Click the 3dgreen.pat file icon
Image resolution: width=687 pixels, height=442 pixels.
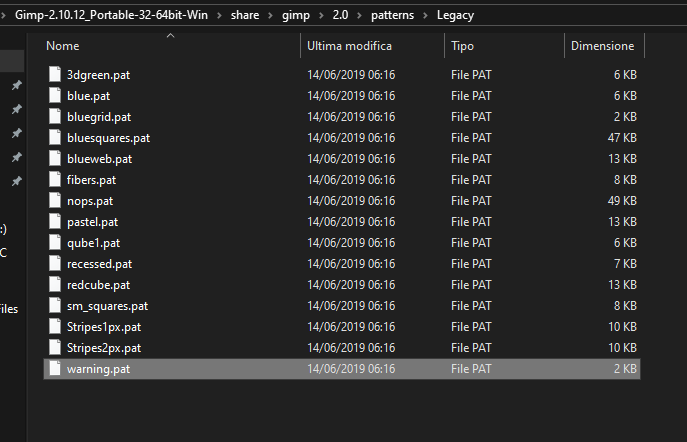(55, 74)
